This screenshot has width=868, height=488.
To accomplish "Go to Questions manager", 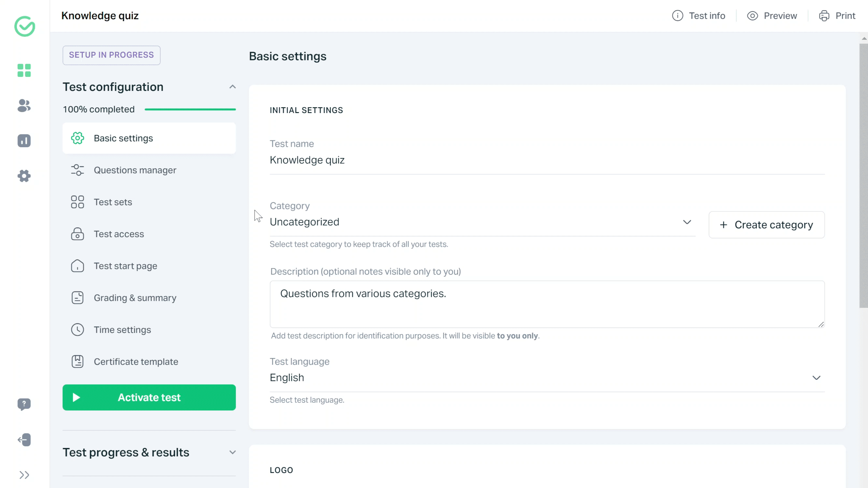I will [135, 170].
